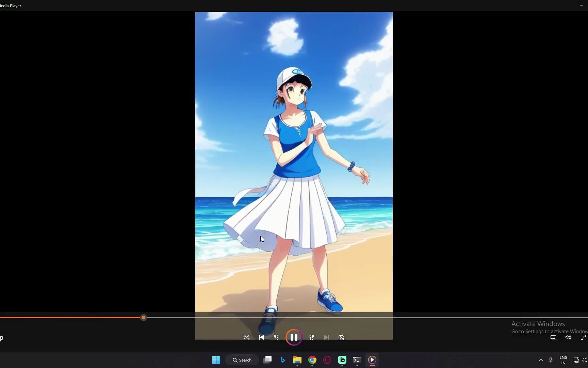
Task: Open the ENG IN language switcher
Action: (563, 359)
